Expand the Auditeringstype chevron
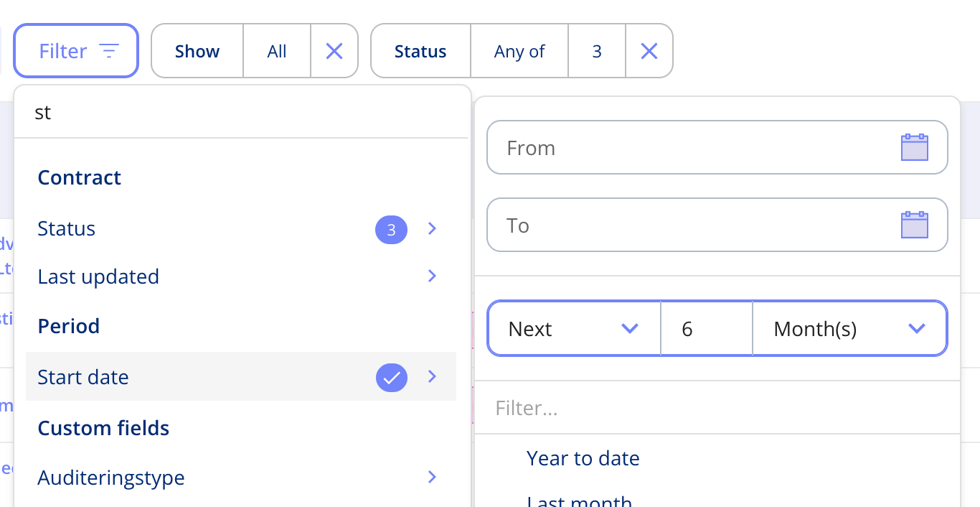Screen dimensions: 980x507 tap(432, 477)
